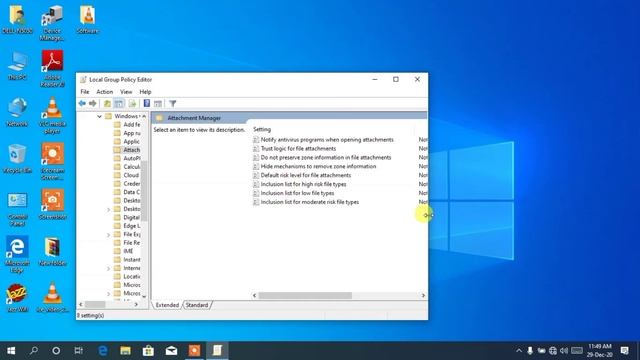640x360 pixels.
Task: Click the console tree scroll-down arrow
Action: (144, 296)
